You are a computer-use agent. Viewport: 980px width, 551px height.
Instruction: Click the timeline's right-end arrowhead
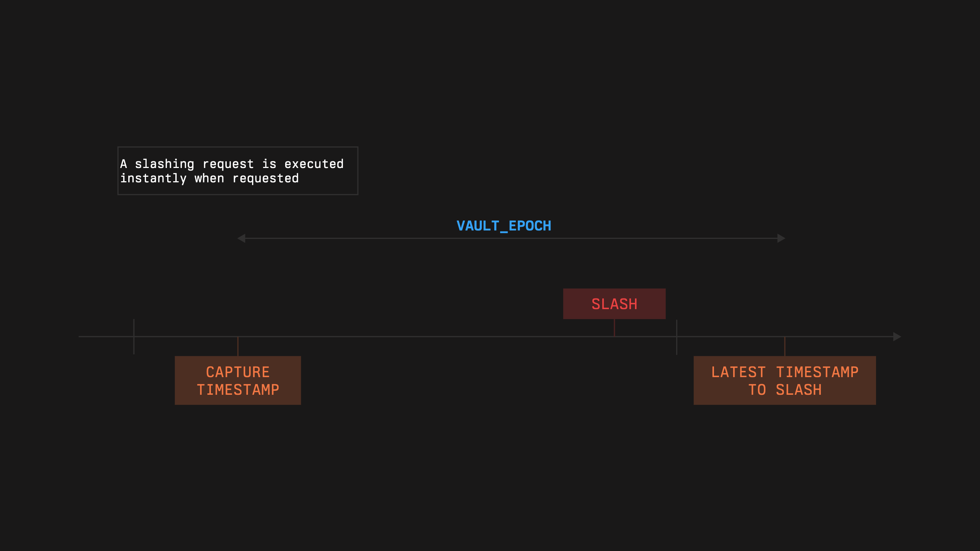coord(897,336)
